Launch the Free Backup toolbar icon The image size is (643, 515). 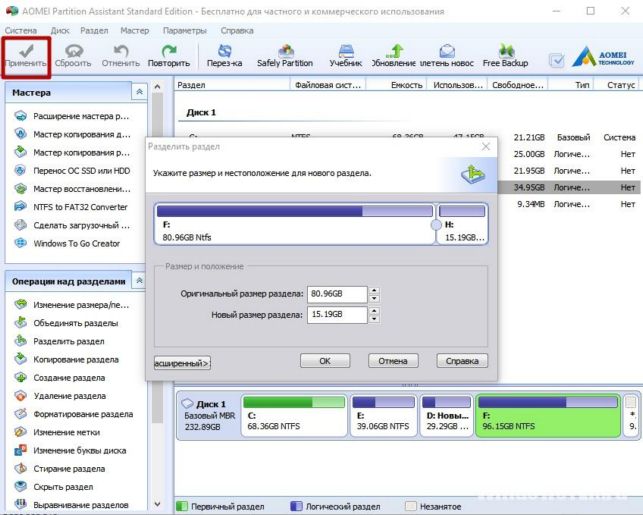coord(505,57)
